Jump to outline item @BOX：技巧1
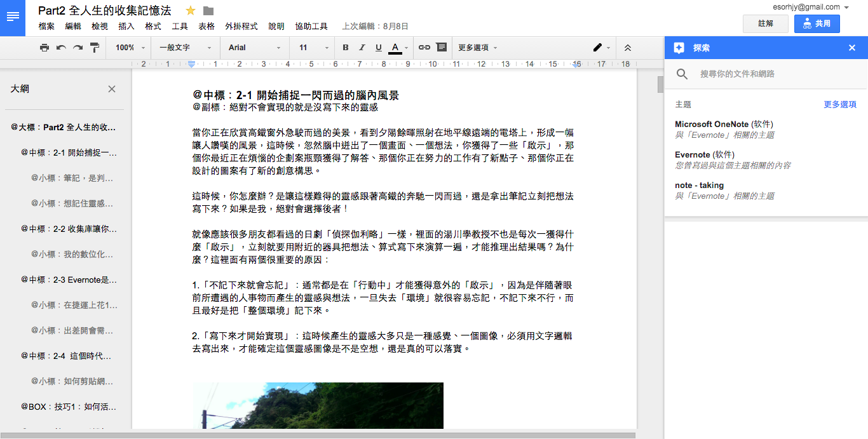Screen dimensions: 868x439 tap(69, 407)
